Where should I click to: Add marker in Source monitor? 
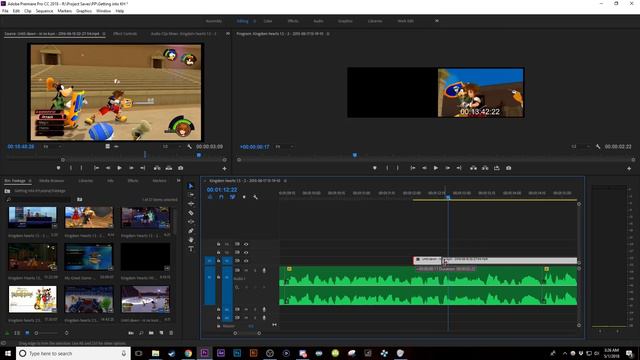click(x=58, y=168)
